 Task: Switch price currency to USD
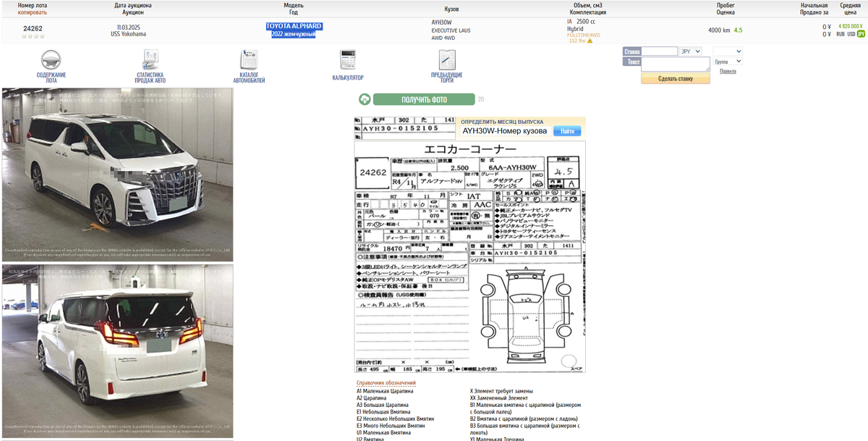tap(851, 34)
